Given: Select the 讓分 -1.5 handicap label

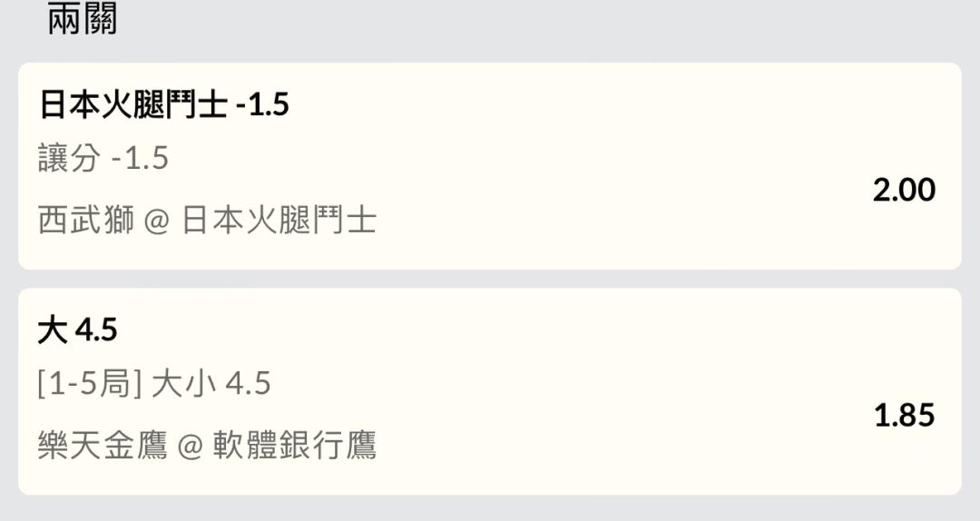Looking at the screenshot, I should click(x=103, y=158).
